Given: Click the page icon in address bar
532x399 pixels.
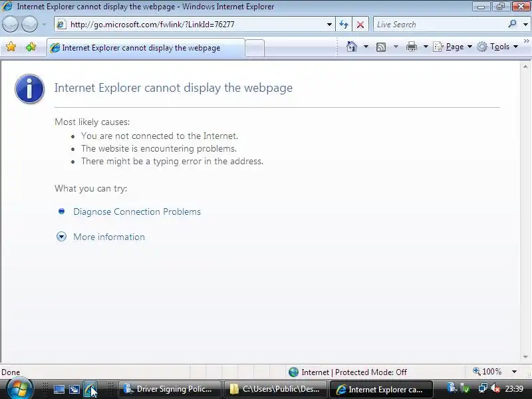Looking at the screenshot, I should pos(61,25).
